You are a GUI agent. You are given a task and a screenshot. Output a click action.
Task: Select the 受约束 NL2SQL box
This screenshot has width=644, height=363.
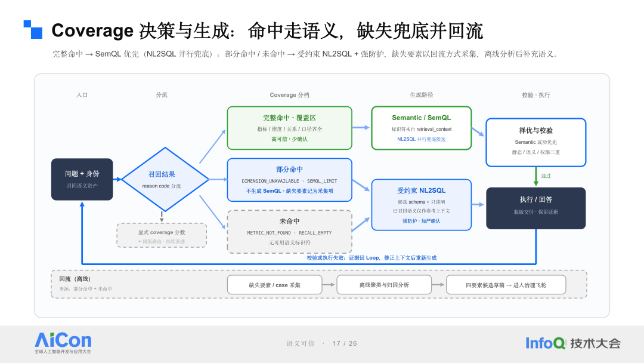422,205
